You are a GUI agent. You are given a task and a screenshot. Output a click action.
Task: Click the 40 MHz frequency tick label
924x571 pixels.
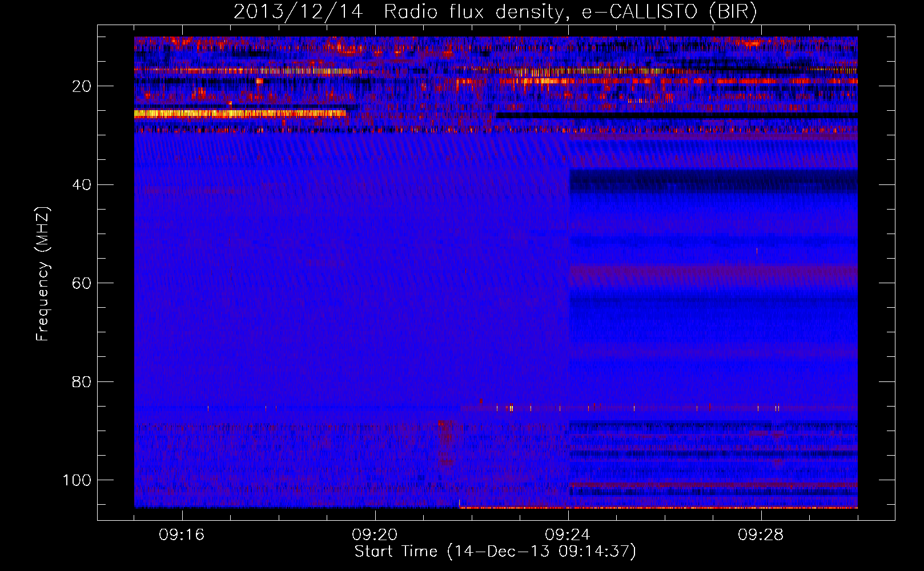[x=82, y=185]
